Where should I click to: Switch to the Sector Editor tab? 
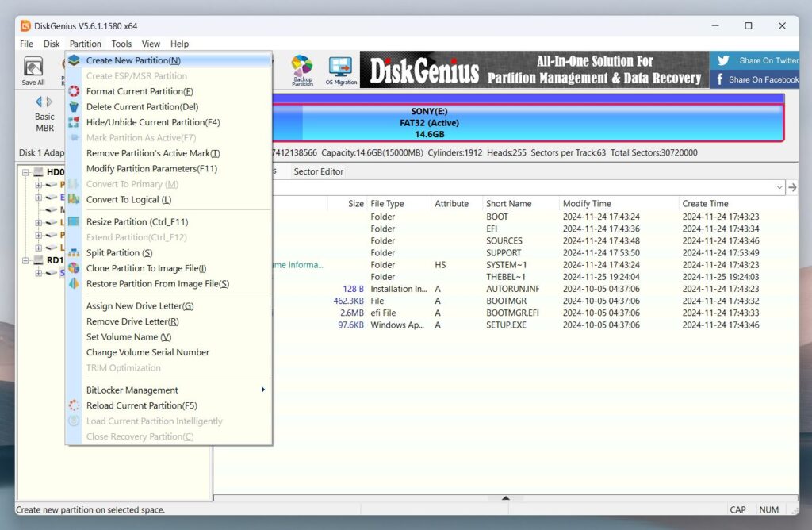tap(320, 171)
